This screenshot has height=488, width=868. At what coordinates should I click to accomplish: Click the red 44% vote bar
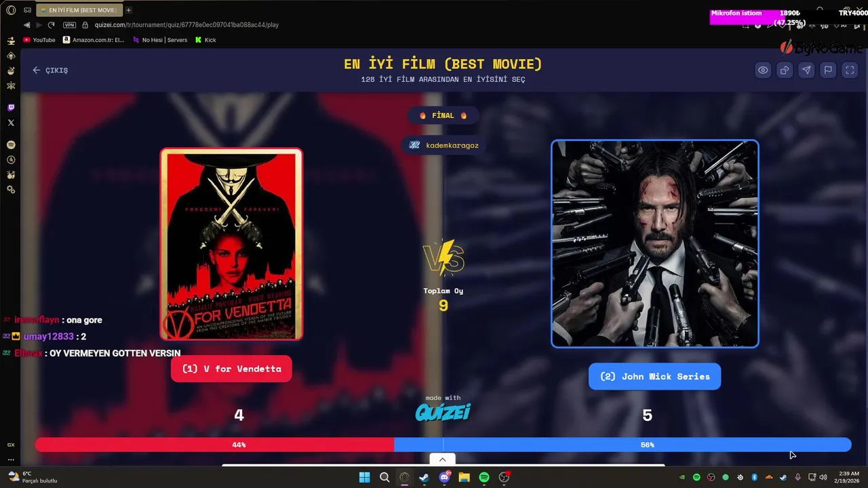[x=214, y=445]
